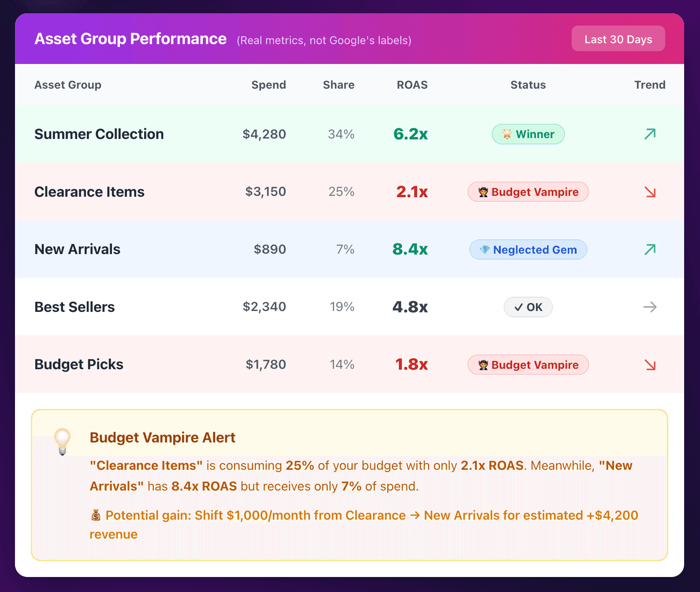Open the New Arrivals asset group
The width and height of the screenshot is (700, 592).
78,249
